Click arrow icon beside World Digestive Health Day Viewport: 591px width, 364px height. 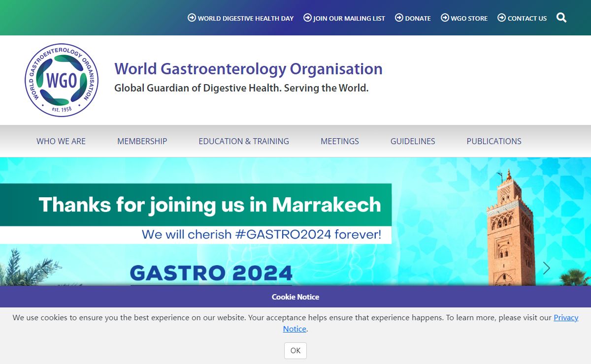point(192,18)
